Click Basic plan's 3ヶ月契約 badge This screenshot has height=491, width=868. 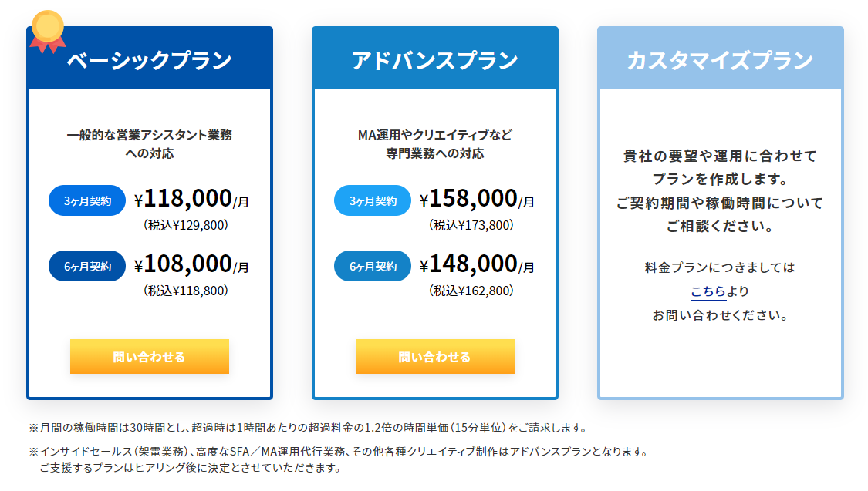point(87,201)
